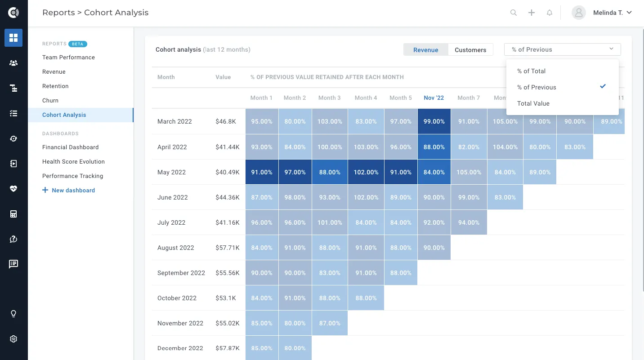Click New dashboard button

point(68,191)
